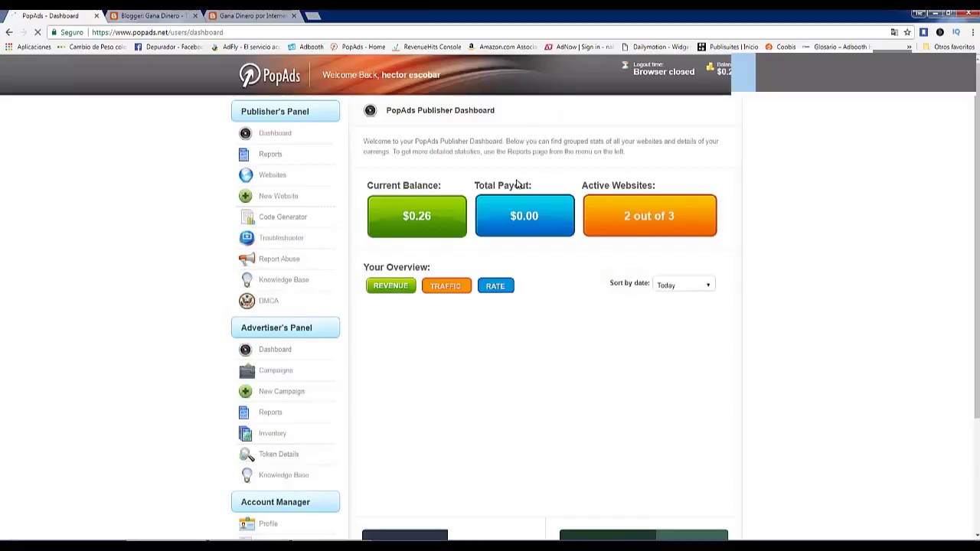Expand the bookmarks bar overflow chevron

pyautogui.click(x=909, y=47)
